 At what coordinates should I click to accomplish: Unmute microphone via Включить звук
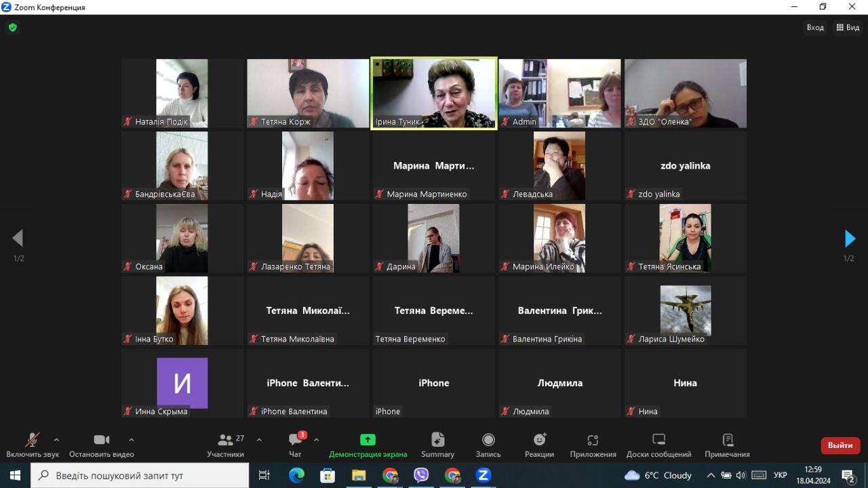32,445
